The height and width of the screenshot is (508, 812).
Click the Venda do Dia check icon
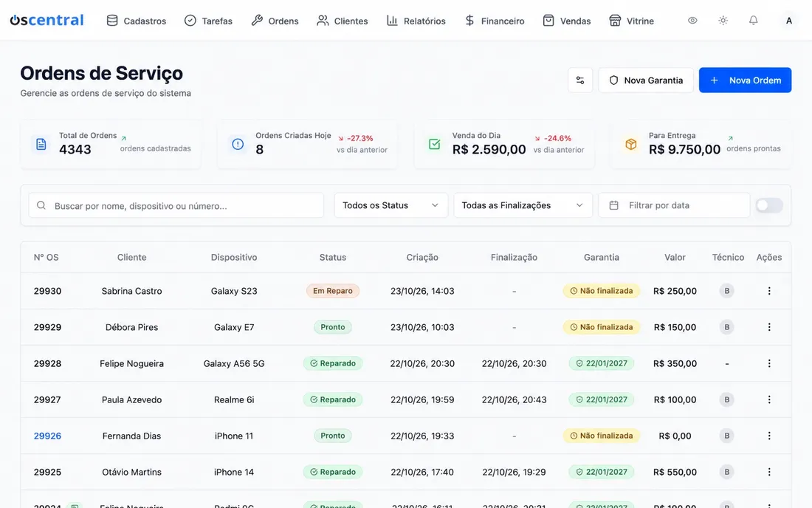pyautogui.click(x=435, y=144)
